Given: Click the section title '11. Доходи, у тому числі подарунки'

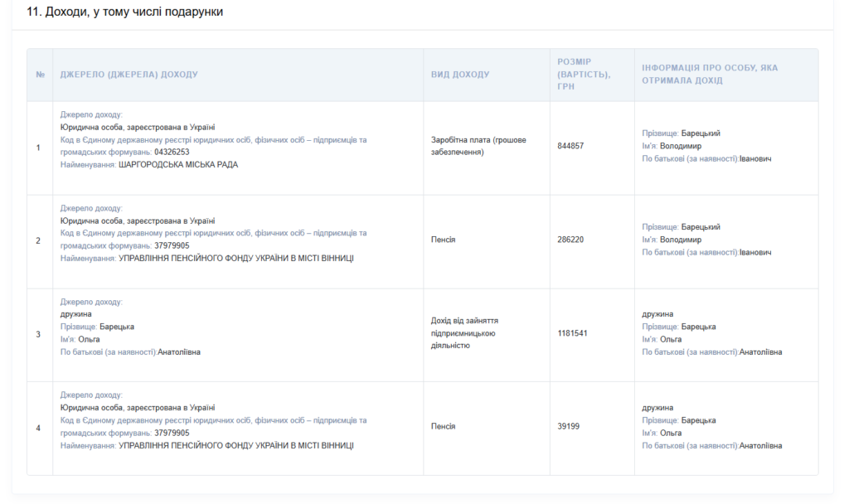Looking at the screenshot, I should (x=124, y=12).
